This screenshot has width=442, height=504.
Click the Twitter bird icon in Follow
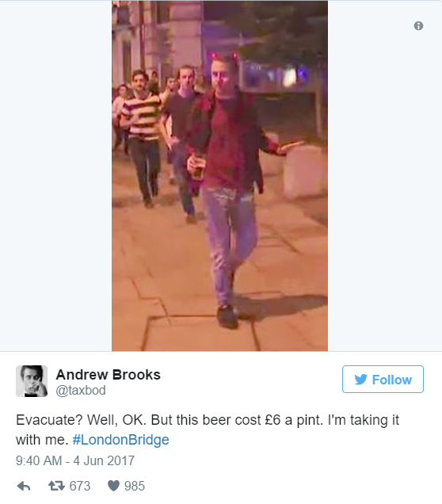click(360, 380)
